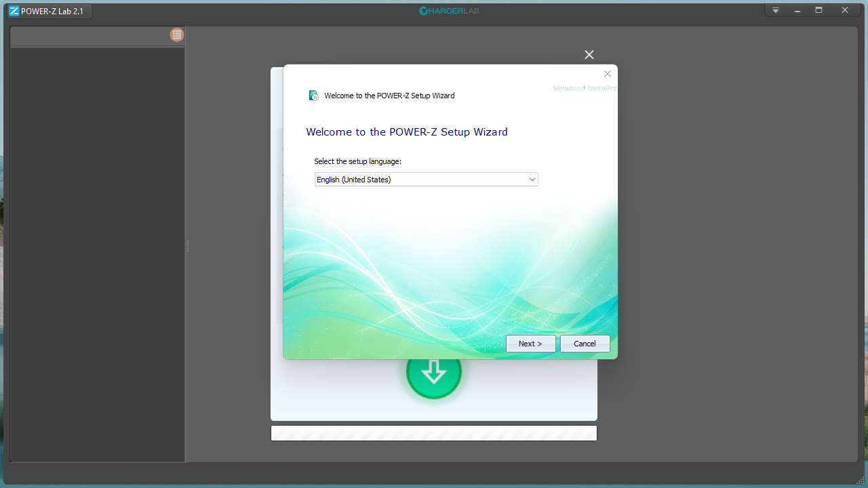Expand the English (United States) combo box chevron
Screen dimensions: 868x488
pyautogui.click(x=532, y=179)
